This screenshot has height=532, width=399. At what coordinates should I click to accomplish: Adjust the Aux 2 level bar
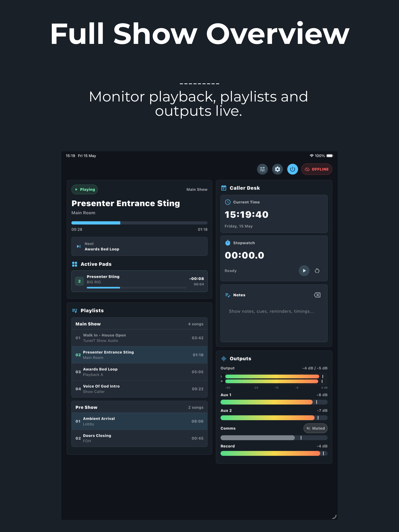coord(274,418)
